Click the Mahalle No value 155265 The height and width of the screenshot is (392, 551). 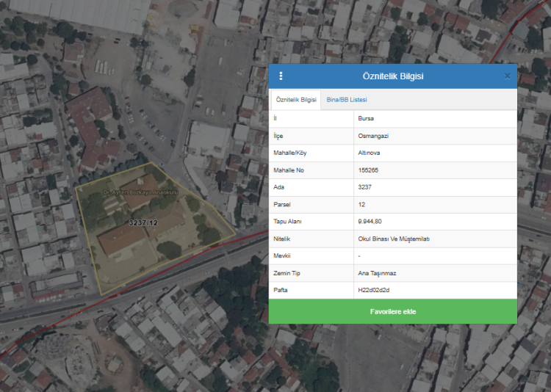368,170
